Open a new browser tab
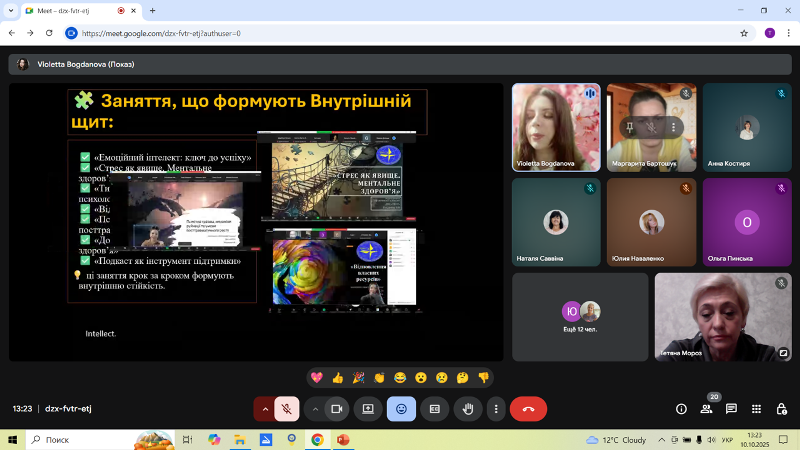Screen dimensions: 800x450 (x=152, y=10)
